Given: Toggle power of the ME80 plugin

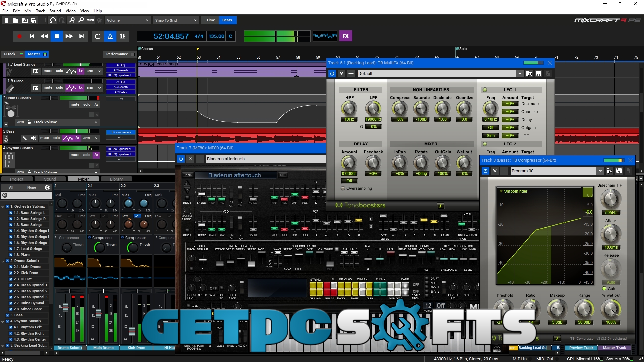Looking at the screenshot, I should 181,159.
